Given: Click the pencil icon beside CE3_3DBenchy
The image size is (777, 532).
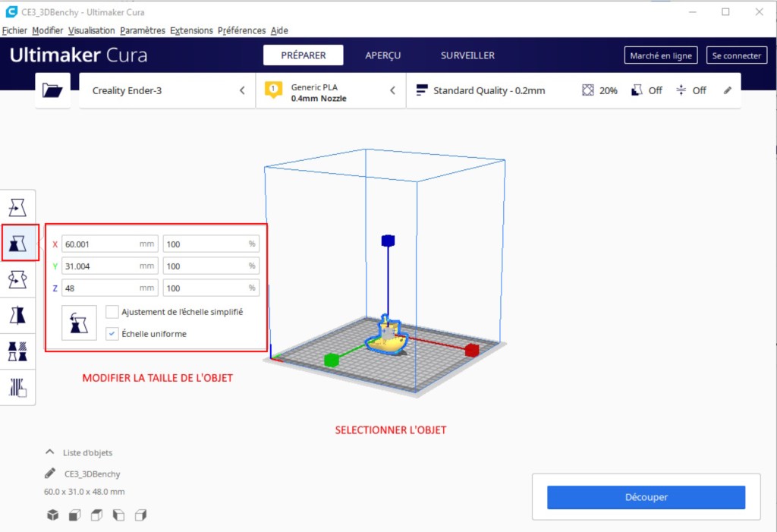Looking at the screenshot, I should click(50, 474).
